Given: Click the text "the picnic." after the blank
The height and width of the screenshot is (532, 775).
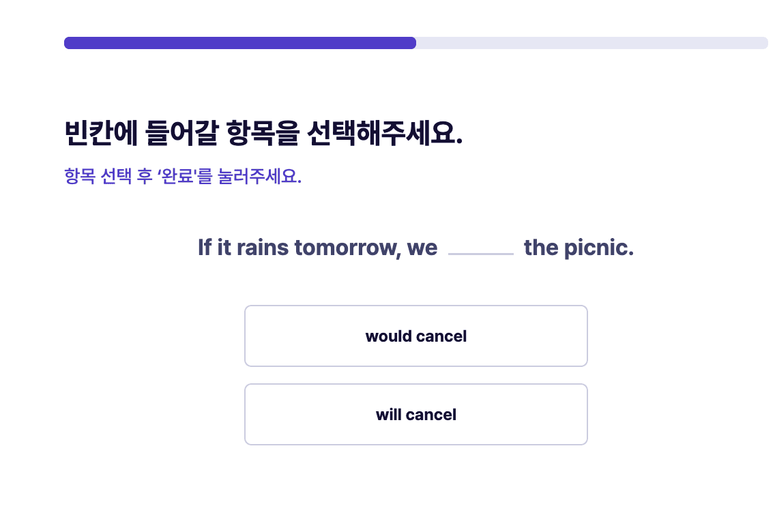Looking at the screenshot, I should click(579, 248).
